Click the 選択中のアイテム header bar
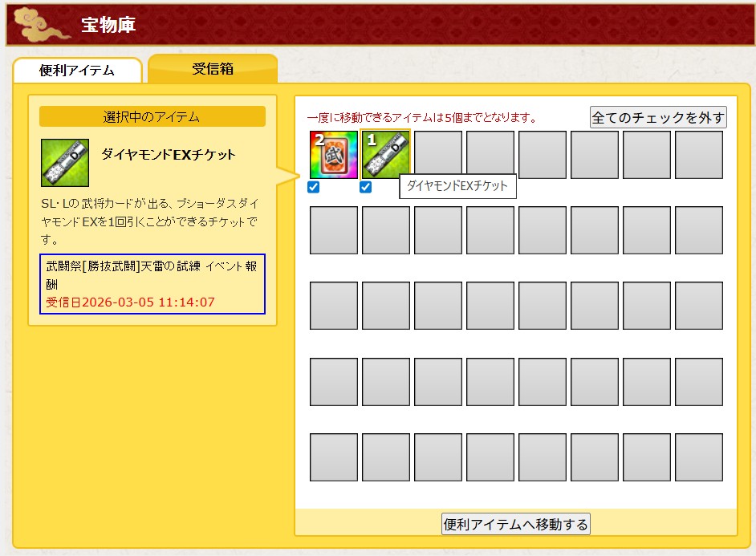The width and height of the screenshot is (756, 556). pyautogui.click(x=152, y=117)
